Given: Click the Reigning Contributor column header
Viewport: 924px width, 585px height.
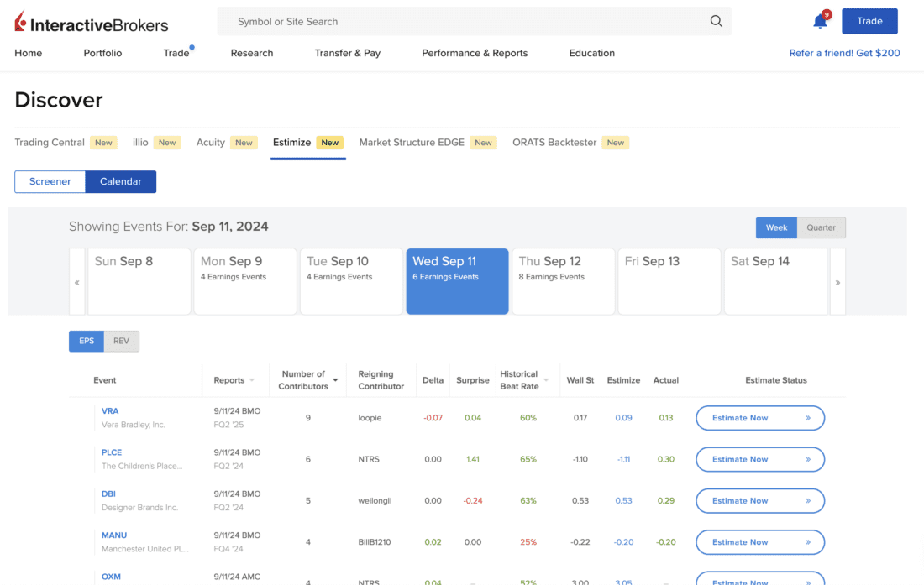Looking at the screenshot, I should pyautogui.click(x=381, y=380).
